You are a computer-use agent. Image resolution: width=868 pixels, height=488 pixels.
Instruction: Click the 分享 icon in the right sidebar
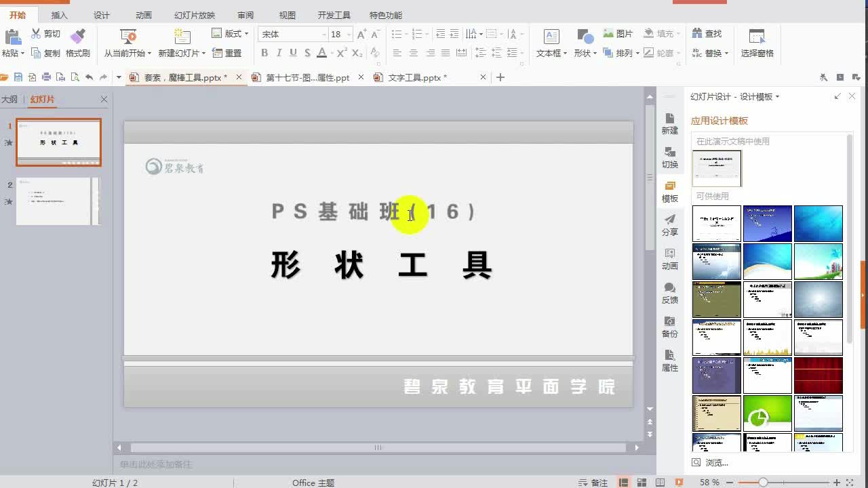[x=669, y=226]
